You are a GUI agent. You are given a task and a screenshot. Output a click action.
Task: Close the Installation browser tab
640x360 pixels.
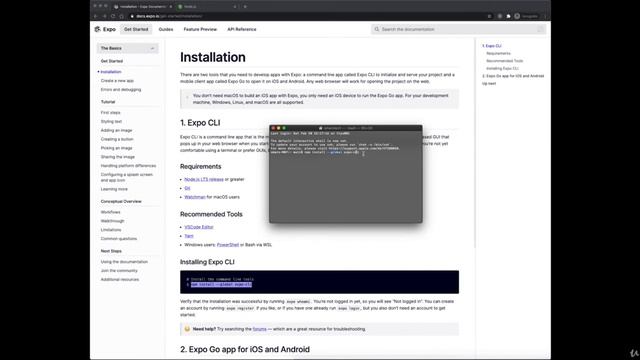(171, 7)
